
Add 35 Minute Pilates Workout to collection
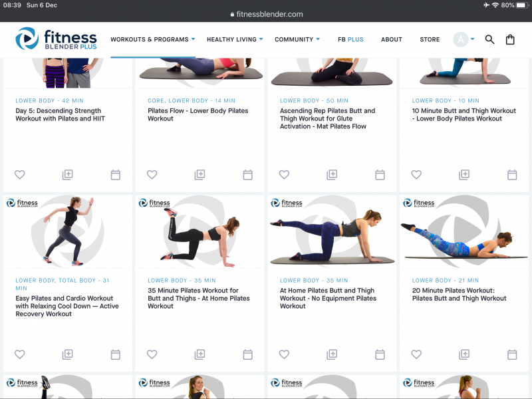click(x=199, y=354)
